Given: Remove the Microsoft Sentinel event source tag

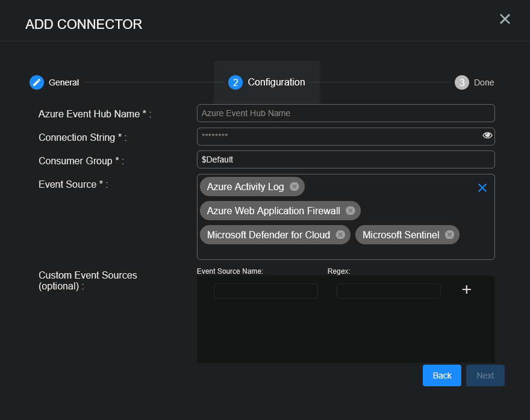Looking at the screenshot, I should point(449,235).
